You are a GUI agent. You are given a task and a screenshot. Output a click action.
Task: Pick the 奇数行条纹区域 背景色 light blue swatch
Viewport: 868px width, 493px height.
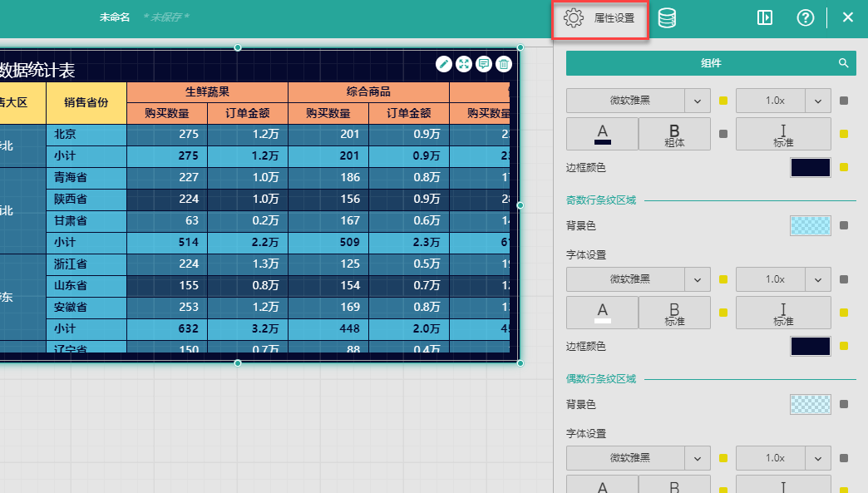point(810,225)
